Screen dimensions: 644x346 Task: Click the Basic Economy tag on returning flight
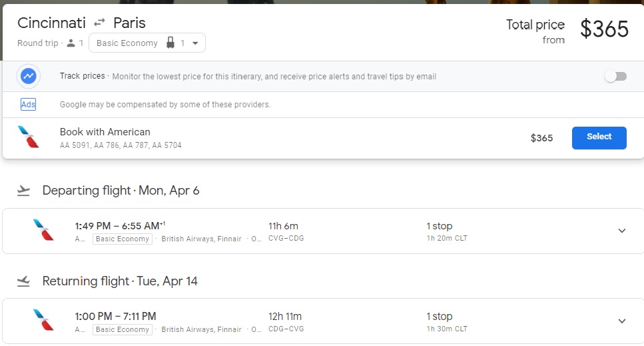123,329
